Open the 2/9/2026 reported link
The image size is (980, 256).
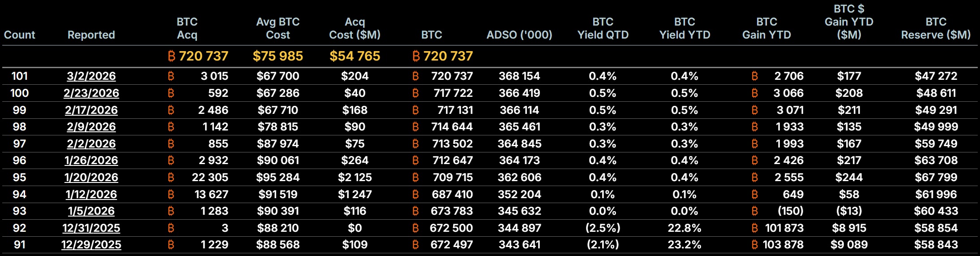tap(91, 127)
